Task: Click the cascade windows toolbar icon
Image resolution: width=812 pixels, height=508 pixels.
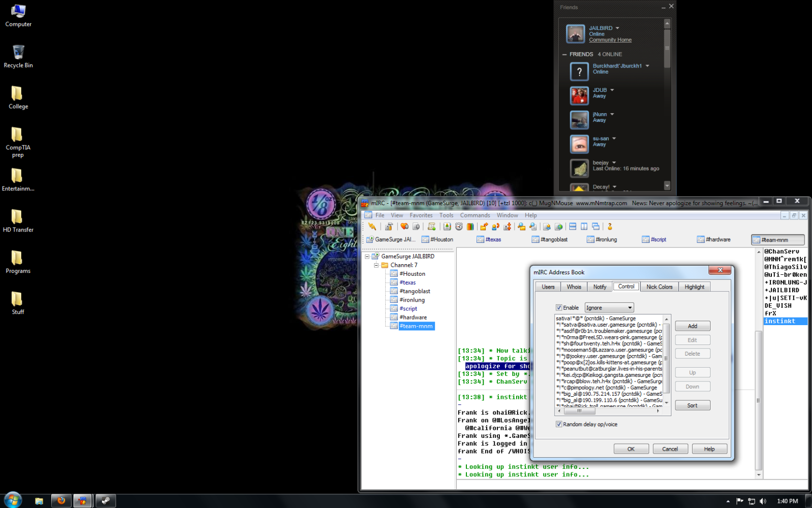Action: point(596,227)
